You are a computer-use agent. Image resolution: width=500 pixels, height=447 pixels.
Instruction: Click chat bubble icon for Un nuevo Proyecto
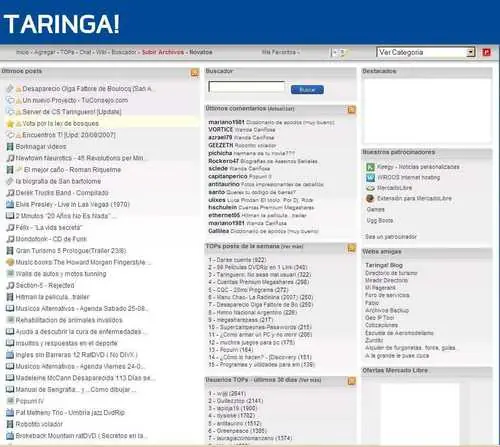[x=10, y=100]
